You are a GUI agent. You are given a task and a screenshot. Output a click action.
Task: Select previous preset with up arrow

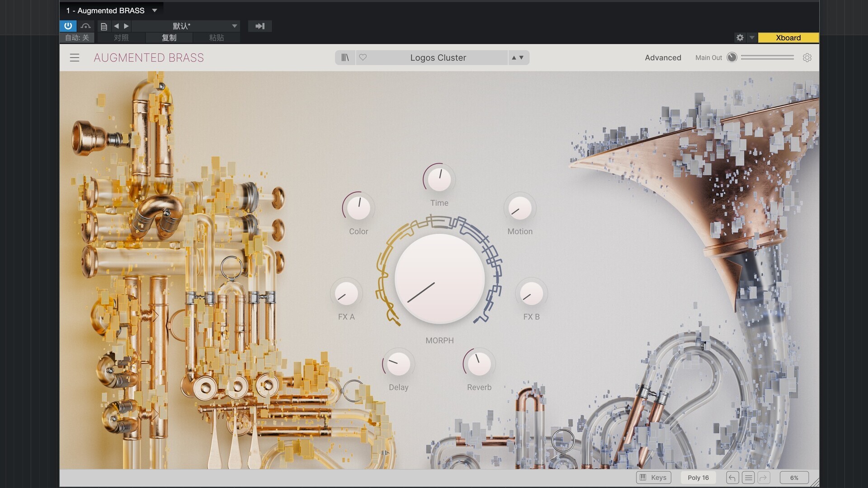point(514,57)
